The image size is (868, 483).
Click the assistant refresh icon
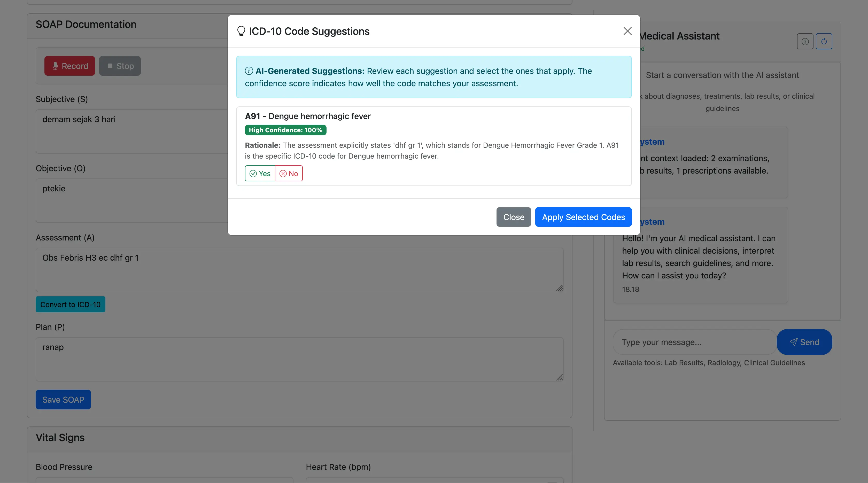[824, 41]
